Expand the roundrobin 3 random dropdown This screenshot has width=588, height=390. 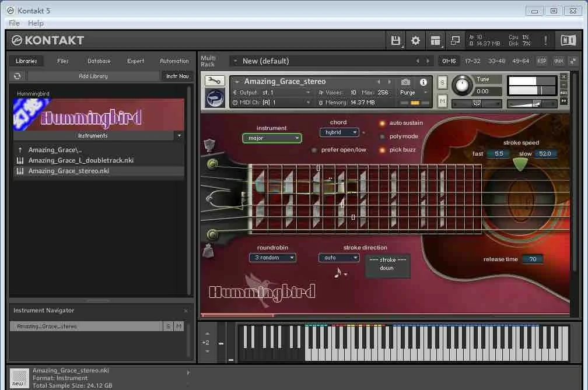[x=272, y=258]
